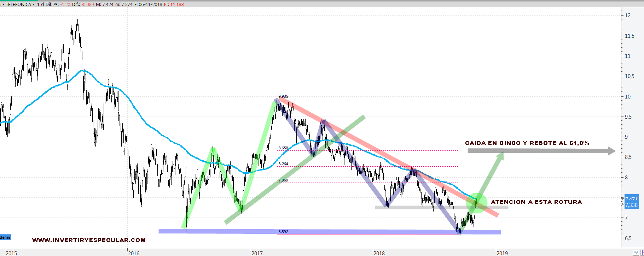Click the blue 'denes' tab at left edge
644x256 pixels.
[x=5, y=237]
